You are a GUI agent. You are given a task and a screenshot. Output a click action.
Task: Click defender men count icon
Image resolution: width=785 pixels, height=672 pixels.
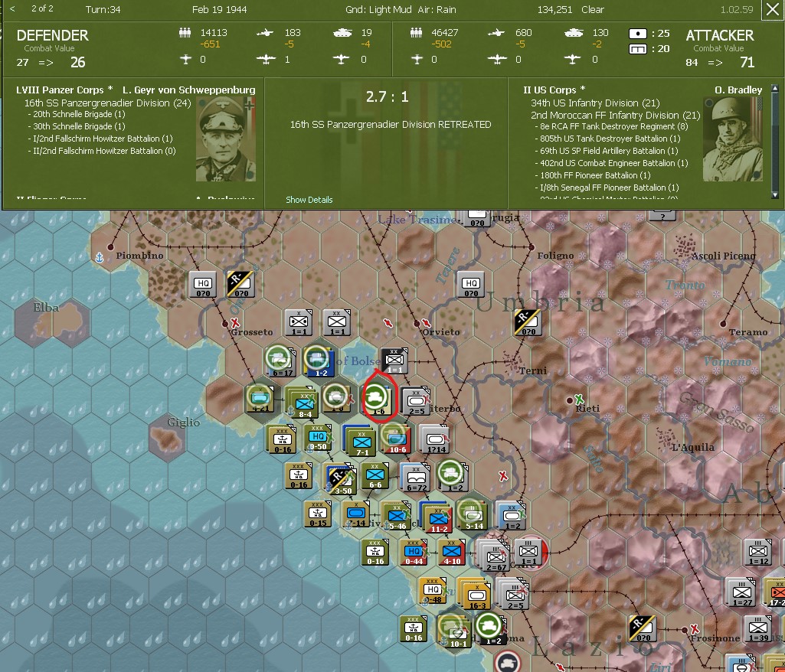tap(185, 33)
